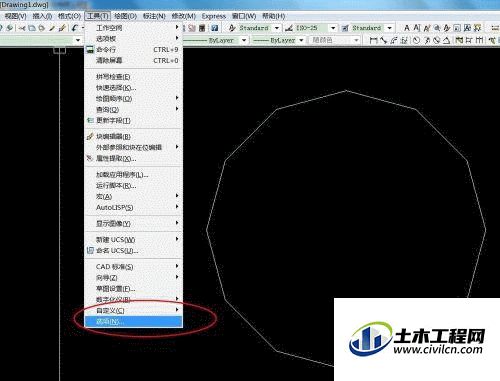Image resolution: width=500 pixels, height=381 pixels.
Task: Select 命名 UCS(U)... menu entry
Action: tap(133, 251)
